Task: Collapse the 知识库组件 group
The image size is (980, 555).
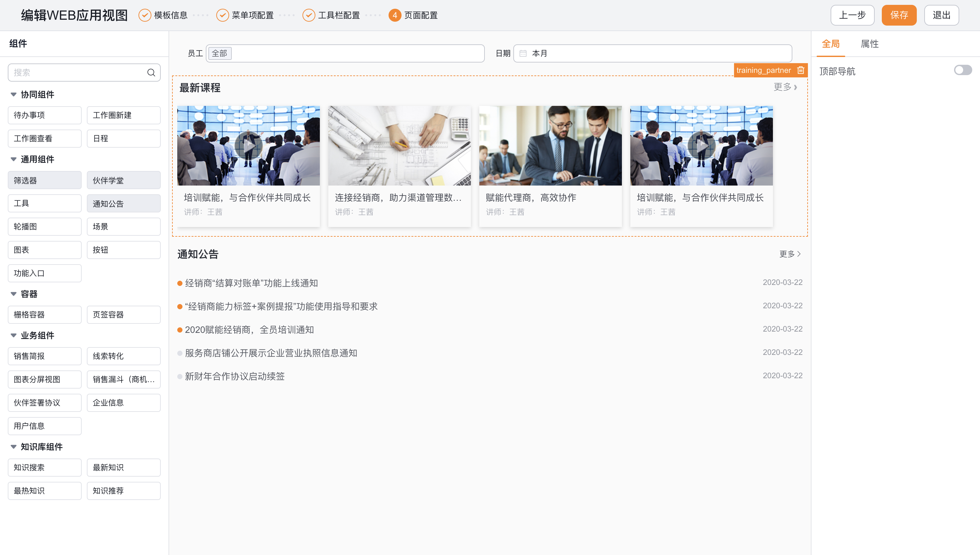Action: click(14, 447)
